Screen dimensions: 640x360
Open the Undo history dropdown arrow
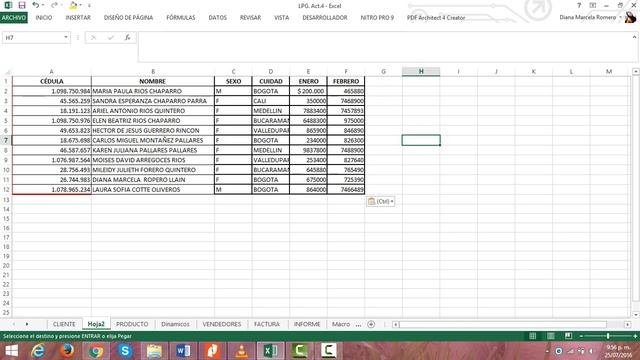click(43, 5)
